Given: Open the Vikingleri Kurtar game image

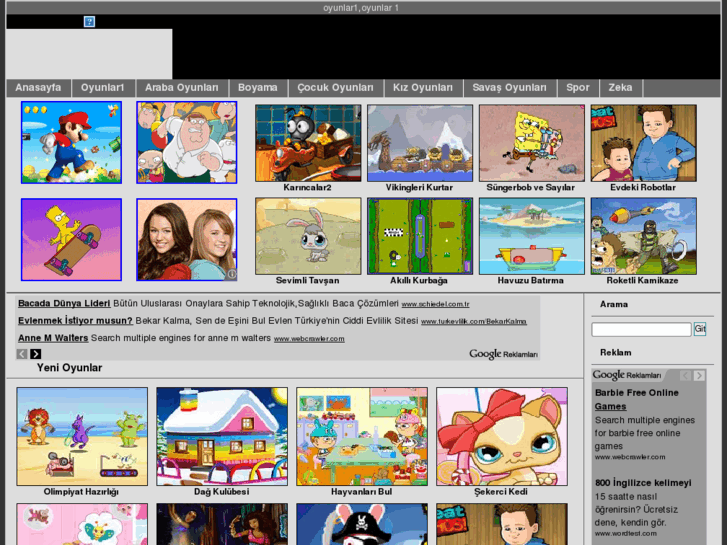Looking at the screenshot, I should click(420, 143).
